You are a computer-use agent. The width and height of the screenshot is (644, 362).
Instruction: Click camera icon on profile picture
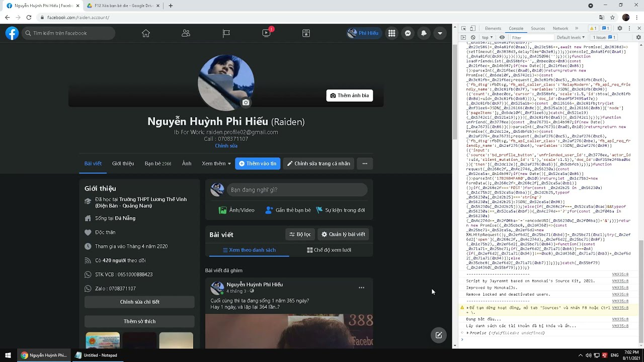coord(246,103)
